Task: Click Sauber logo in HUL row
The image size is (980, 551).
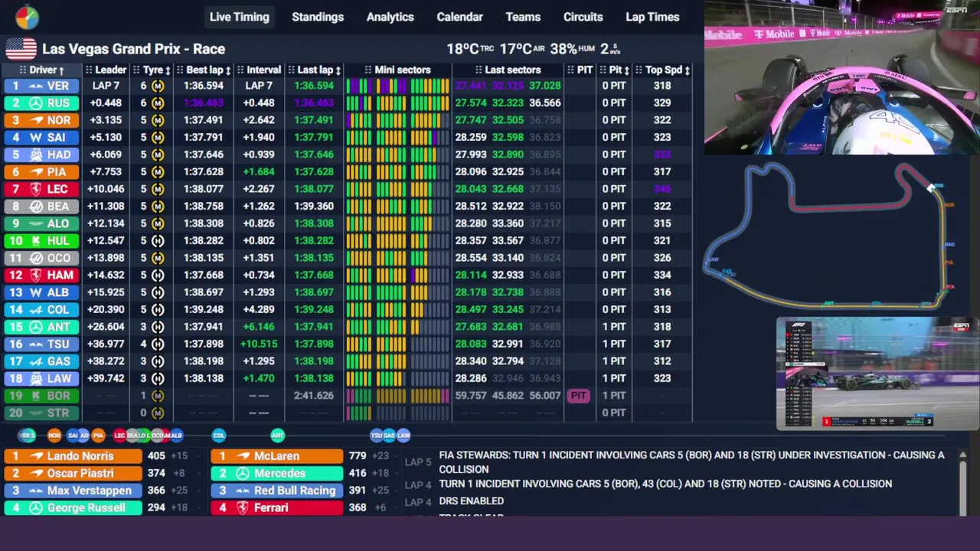Action: pos(36,241)
